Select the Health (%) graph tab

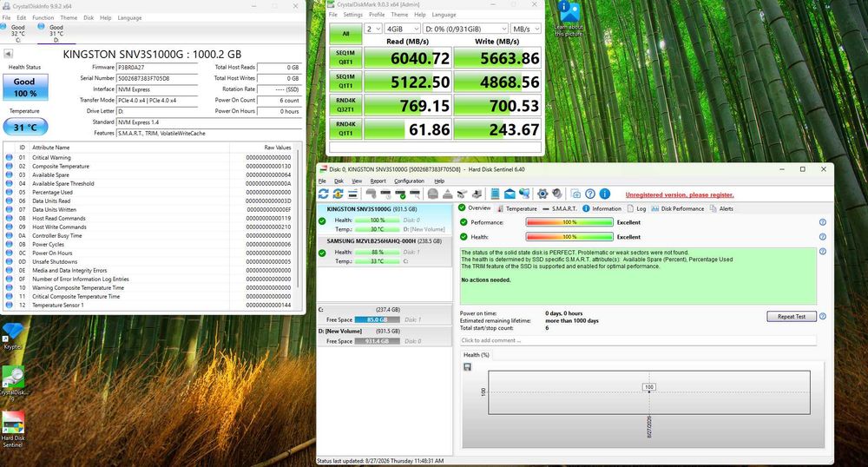pyautogui.click(x=476, y=355)
